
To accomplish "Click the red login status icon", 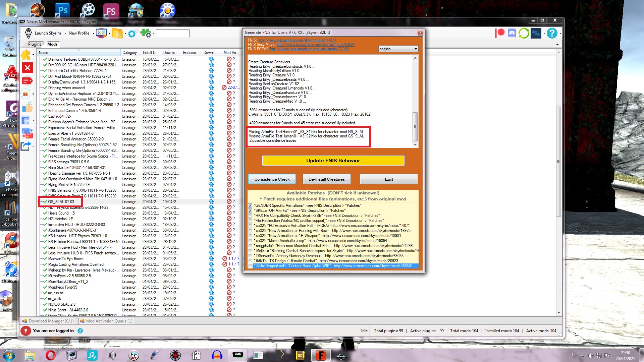I will [x=26, y=331].
